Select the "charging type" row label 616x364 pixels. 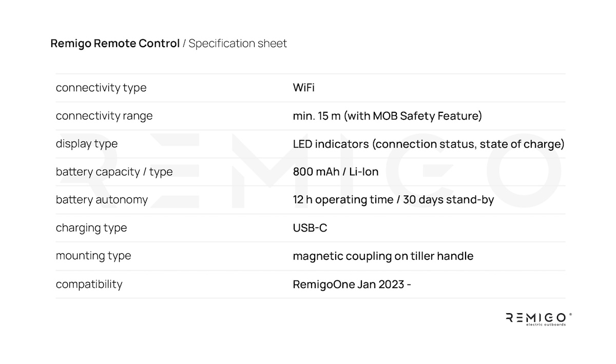pos(91,228)
